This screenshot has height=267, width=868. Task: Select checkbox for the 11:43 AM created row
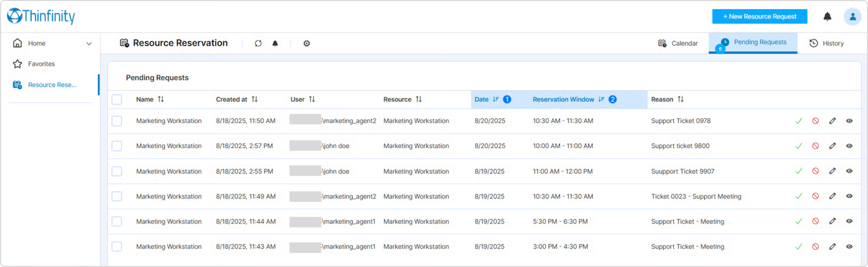117,247
